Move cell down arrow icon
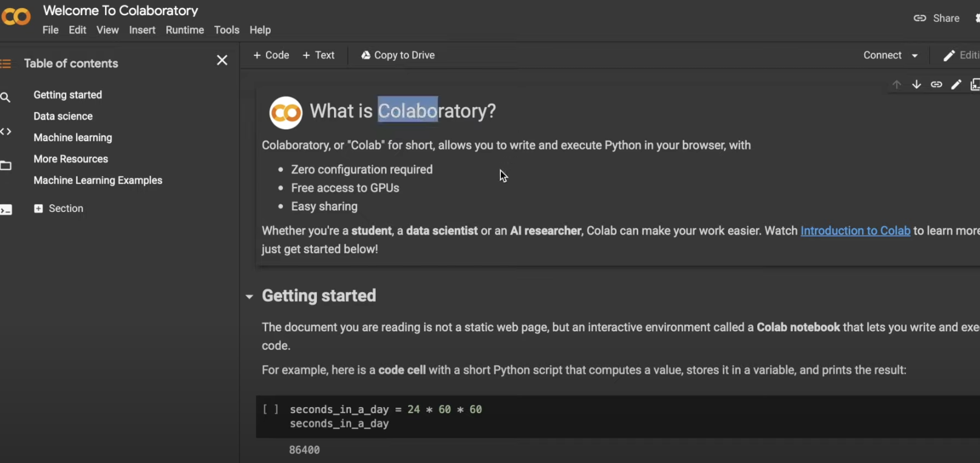Screen dimensions: 980x463 (916, 84)
